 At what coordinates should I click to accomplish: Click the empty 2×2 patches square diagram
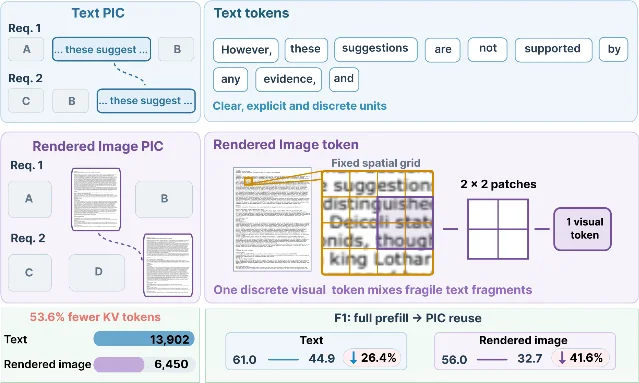coord(498,229)
